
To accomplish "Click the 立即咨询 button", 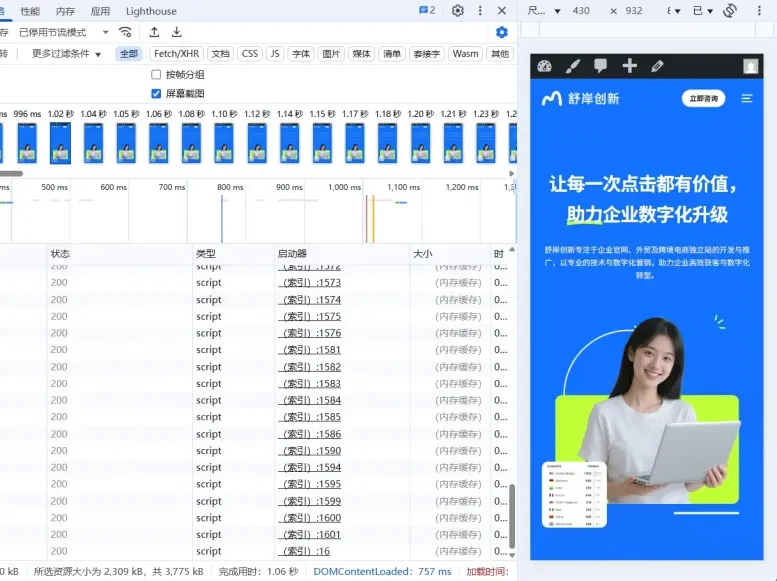I will [703, 99].
